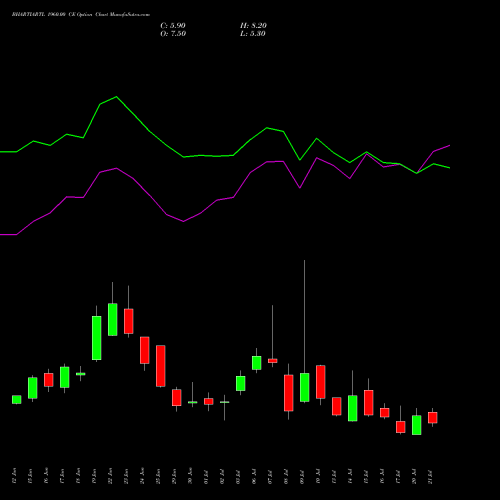Click the 06 Jul date label
Image resolution: width=500 pixels, height=500 pixels.
pos(254,476)
